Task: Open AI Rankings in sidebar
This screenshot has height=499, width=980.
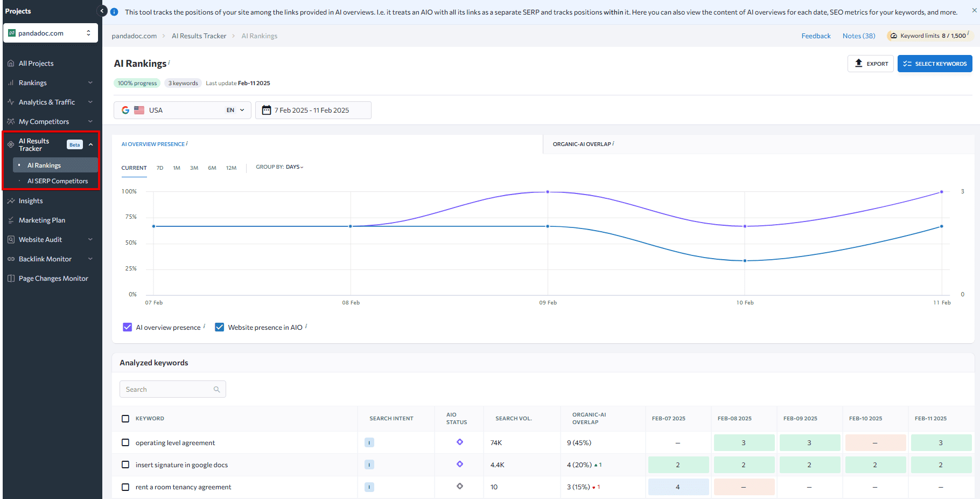Action: coord(56,165)
